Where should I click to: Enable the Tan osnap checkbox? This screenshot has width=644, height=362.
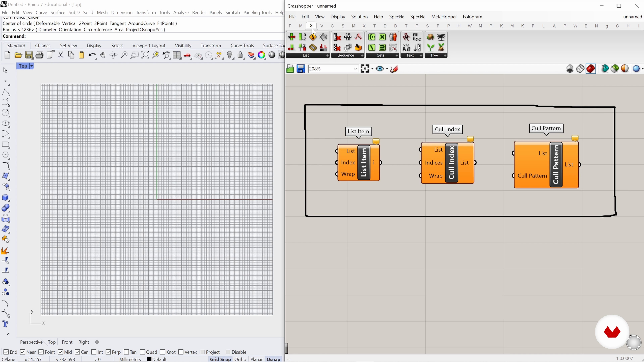point(126,352)
